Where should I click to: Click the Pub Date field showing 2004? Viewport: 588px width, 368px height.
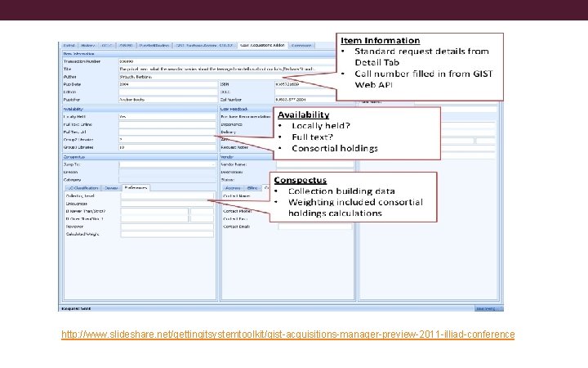(x=168, y=84)
